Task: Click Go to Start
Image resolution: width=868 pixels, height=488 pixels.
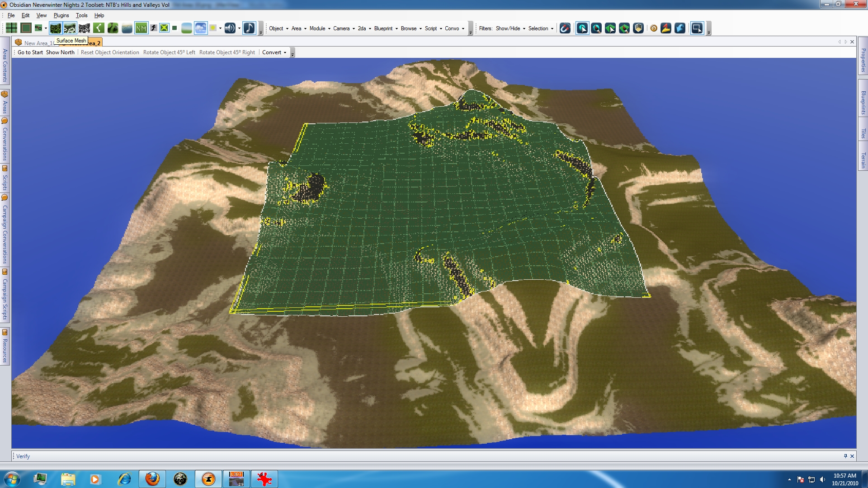Action: [30, 52]
